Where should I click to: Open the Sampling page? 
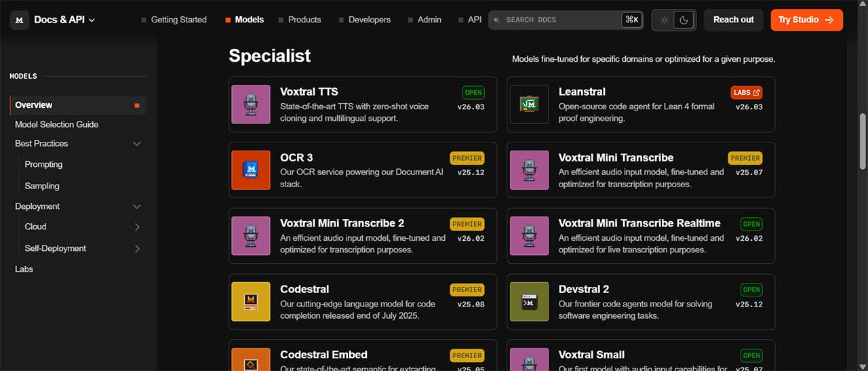click(x=42, y=186)
